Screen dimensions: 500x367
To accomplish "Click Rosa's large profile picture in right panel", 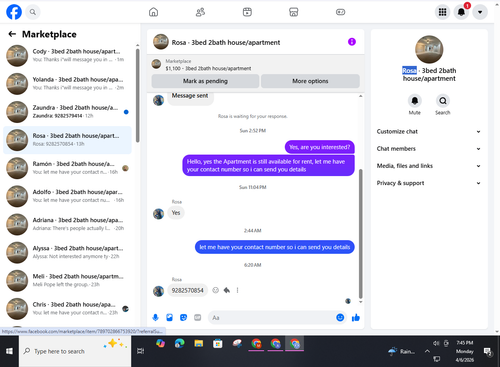I will 429,49.
